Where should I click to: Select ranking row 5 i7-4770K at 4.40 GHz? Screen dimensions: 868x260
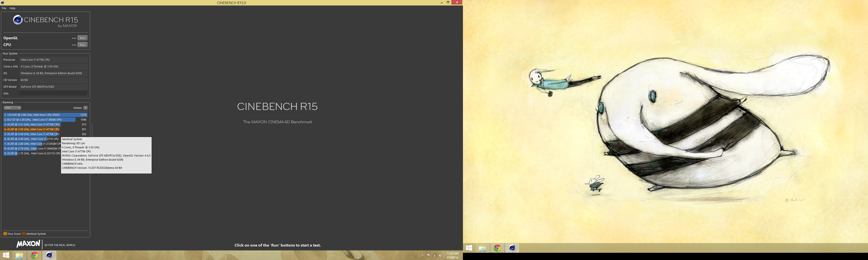[x=46, y=134]
